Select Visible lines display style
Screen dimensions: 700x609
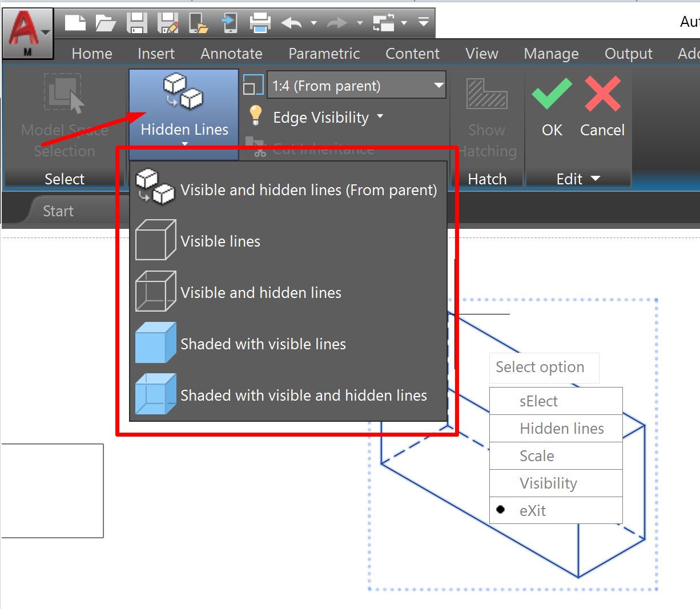tap(220, 240)
